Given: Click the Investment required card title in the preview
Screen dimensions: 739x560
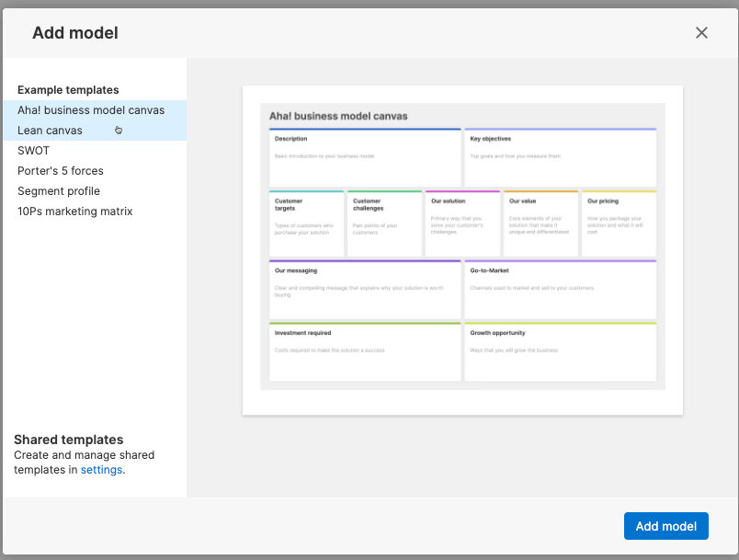Looking at the screenshot, I should [x=303, y=333].
